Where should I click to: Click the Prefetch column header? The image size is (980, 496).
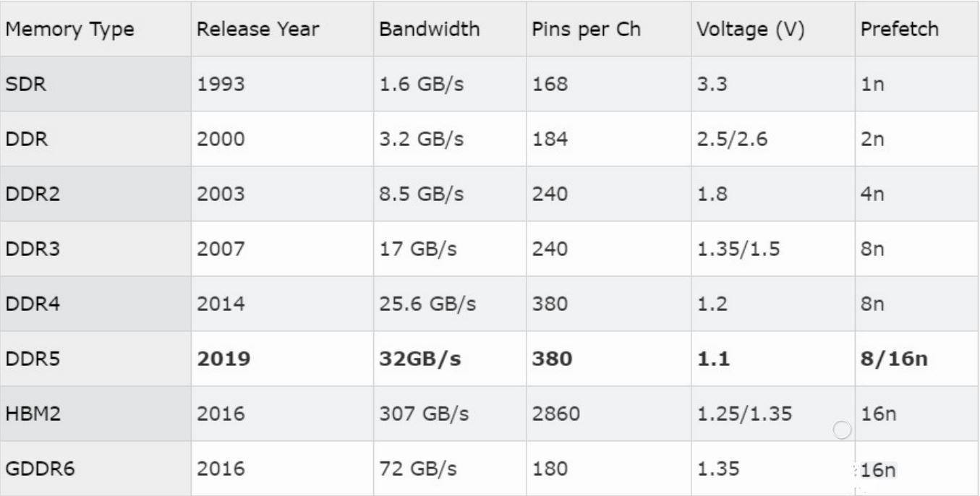(x=900, y=30)
